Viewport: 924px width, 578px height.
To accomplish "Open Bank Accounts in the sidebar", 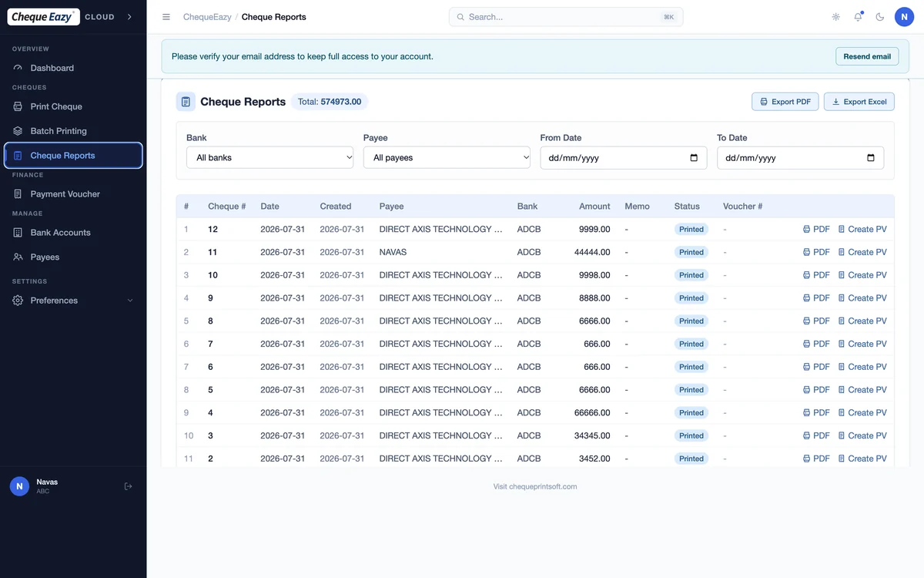I will pyautogui.click(x=73, y=233).
